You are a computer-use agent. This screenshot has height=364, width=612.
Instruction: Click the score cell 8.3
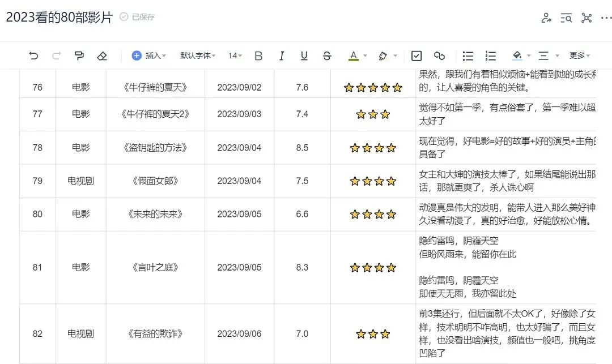[302, 267]
